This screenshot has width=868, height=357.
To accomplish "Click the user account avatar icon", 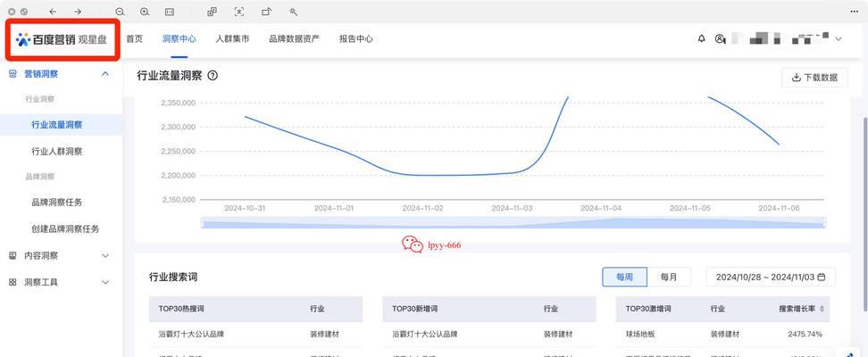I will pyautogui.click(x=720, y=38).
